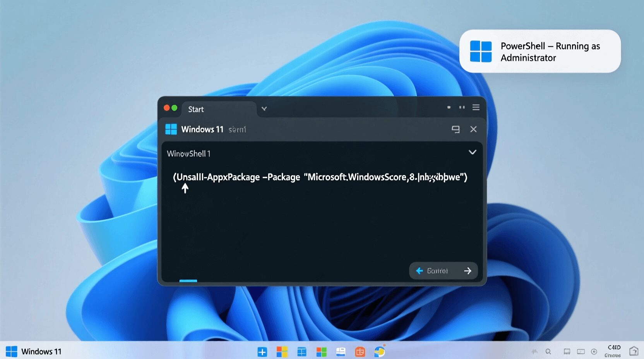Open the blue plus icon on the taskbar

(262, 352)
